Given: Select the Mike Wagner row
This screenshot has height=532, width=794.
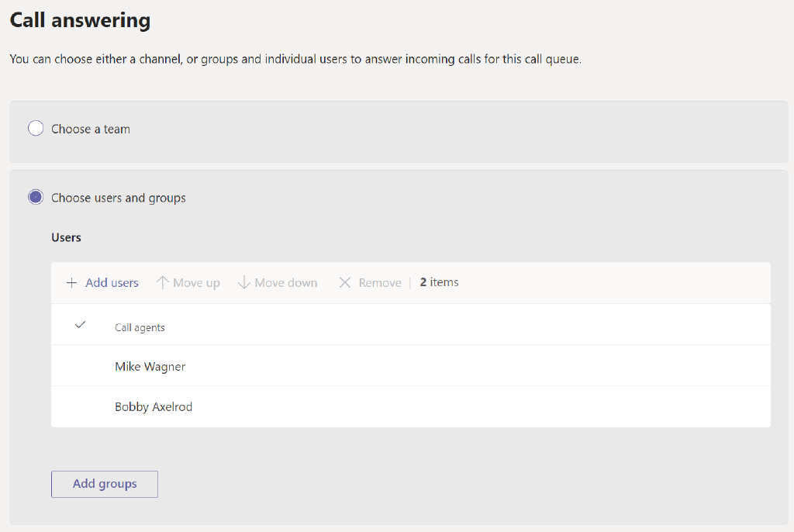Looking at the screenshot, I should 150,364.
